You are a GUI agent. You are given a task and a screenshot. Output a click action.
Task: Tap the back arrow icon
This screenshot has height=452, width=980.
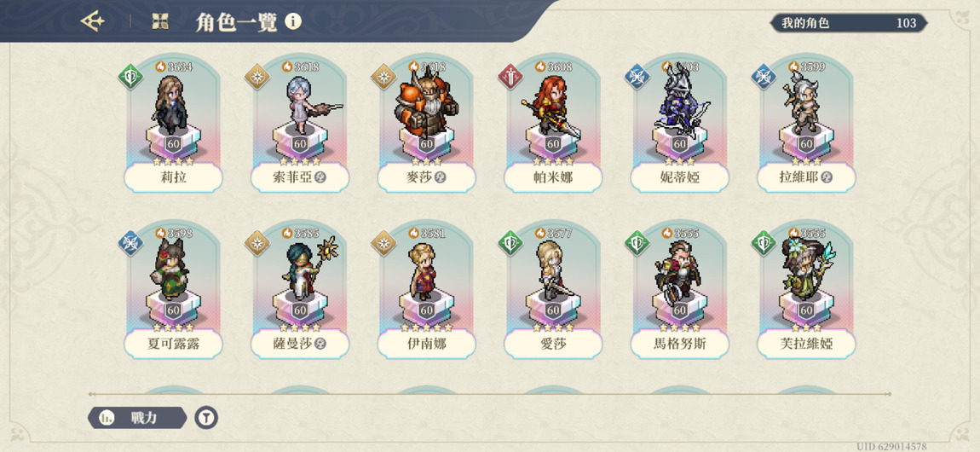coord(93,22)
